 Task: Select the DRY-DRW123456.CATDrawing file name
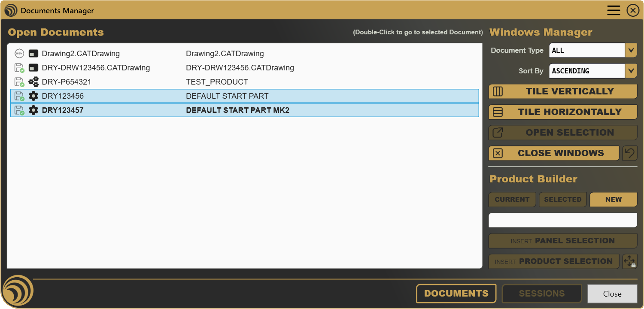pos(96,68)
